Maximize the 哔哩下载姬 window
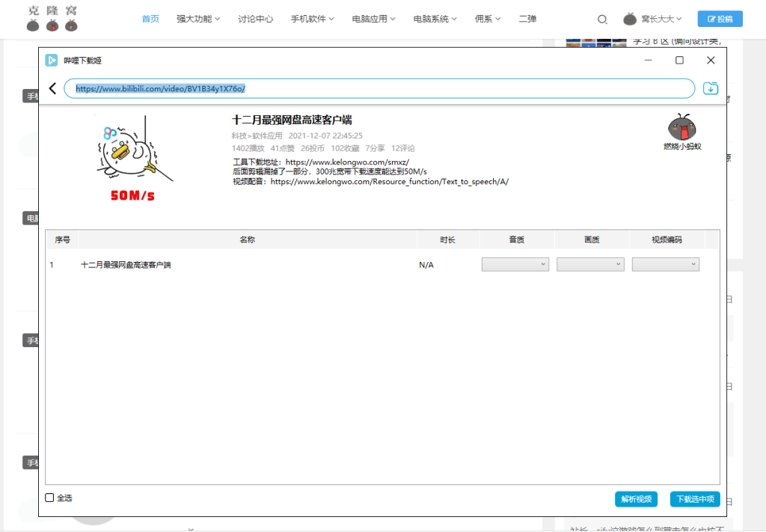This screenshot has width=766, height=532. click(x=679, y=60)
